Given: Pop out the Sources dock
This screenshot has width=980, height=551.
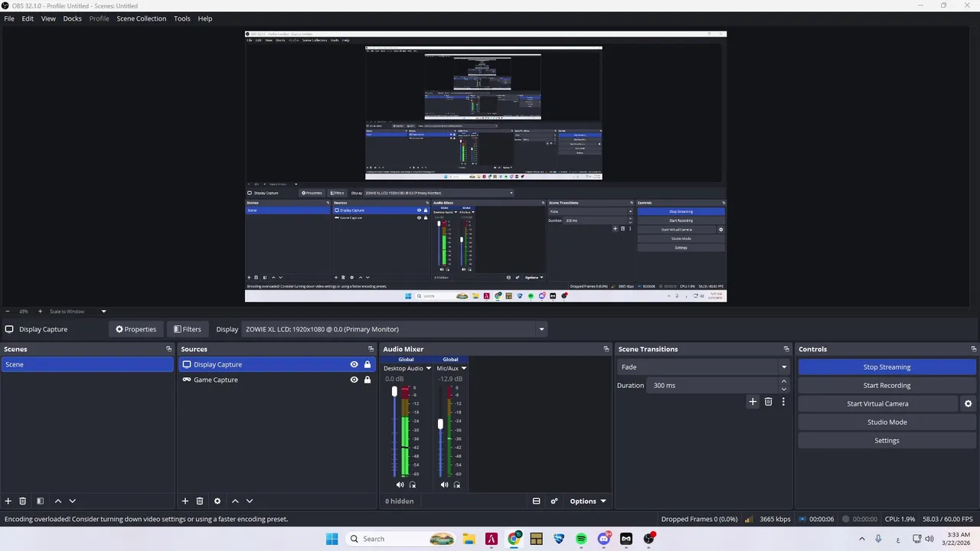Looking at the screenshot, I should [371, 349].
